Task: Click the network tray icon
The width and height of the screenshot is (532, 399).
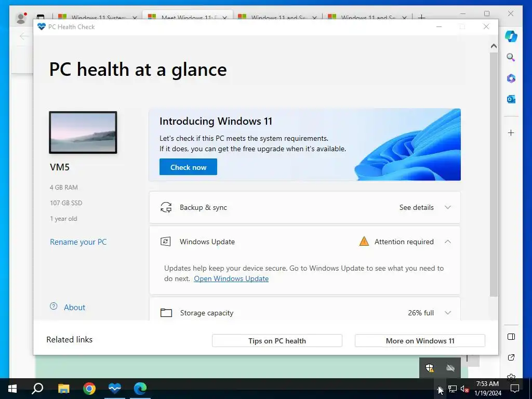Action: point(452,389)
